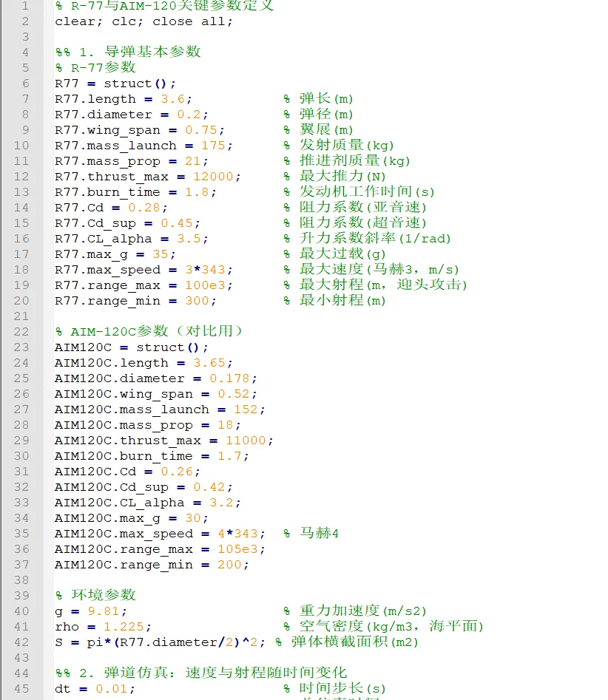Image resolution: width=608 pixels, height=700 pixels.
Task: Click the value 12000 of R77.thrust_max
Action: click(x=213, y=177)
